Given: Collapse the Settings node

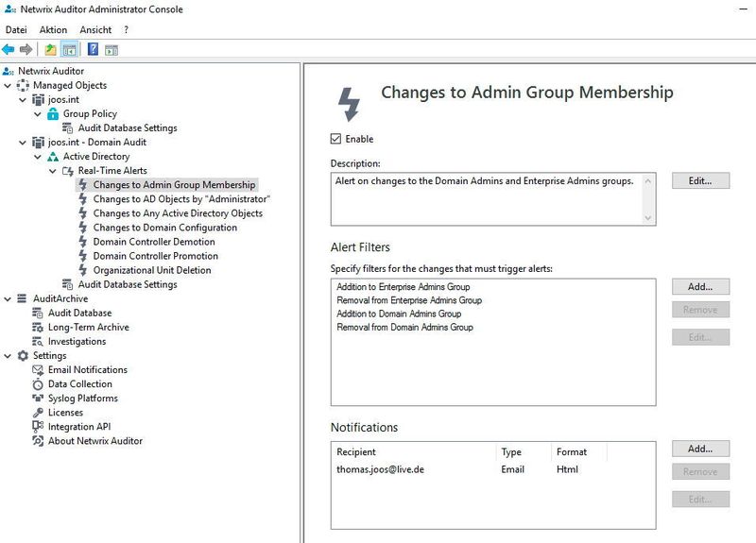Looking at the screenshot, I should coord(8,356).
